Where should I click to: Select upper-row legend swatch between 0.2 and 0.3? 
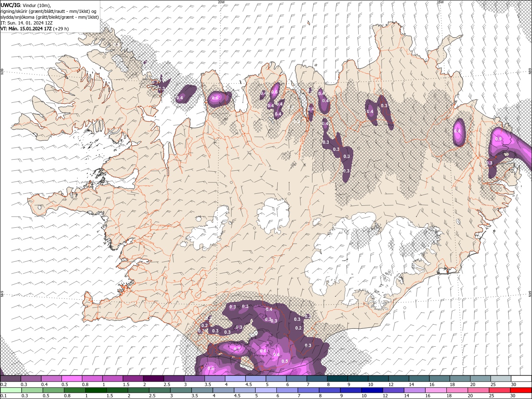click(x=10, y=379)
